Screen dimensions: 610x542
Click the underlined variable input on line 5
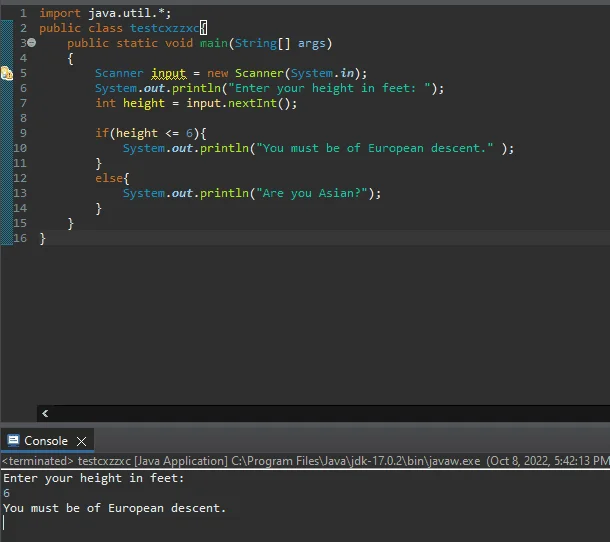point(168,73)
